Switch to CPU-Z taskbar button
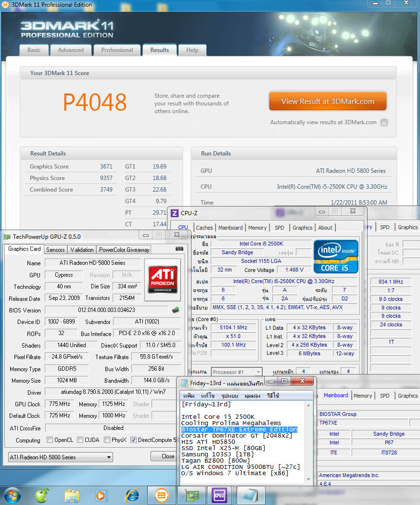This screenshot has width=420, height=505. click(220, 495)
